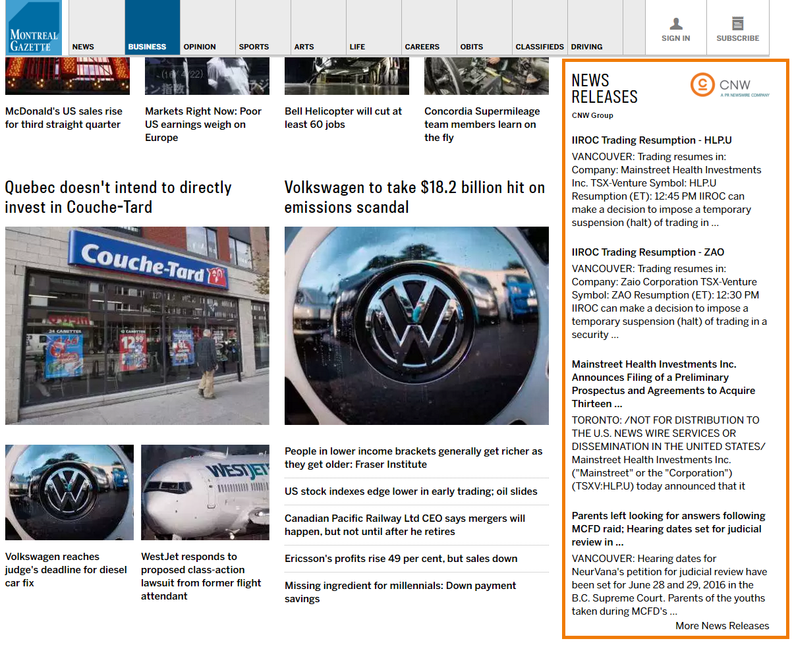Open Bell Helicopter job cuts story
The height and width of the screenshot is (672, 792).
(x=343, y=118)
